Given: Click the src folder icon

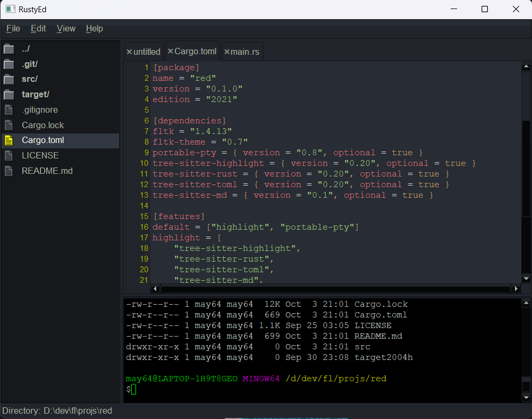Looking at the screenshot, I should (9, 79).
